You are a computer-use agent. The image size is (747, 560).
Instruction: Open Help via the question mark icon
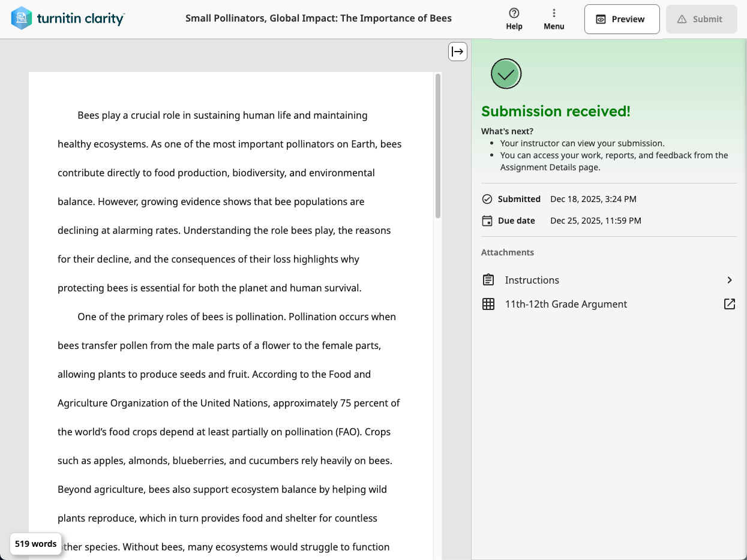[514, 13]
